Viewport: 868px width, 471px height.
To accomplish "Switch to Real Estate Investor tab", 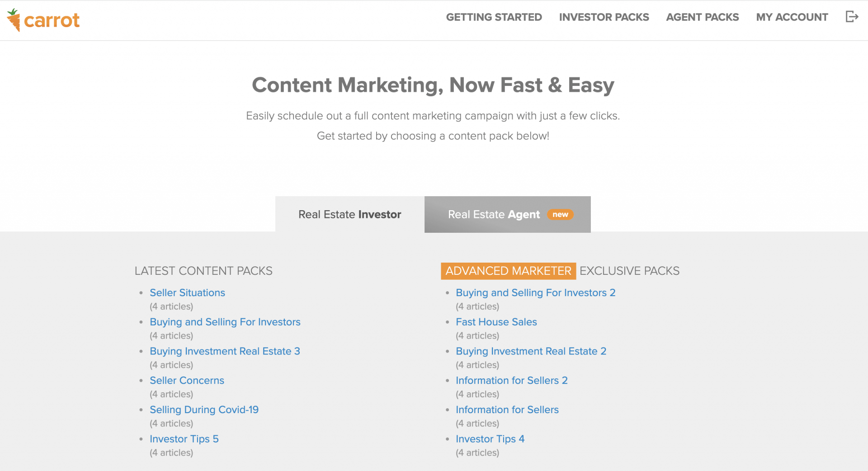I will click(349, 215).
